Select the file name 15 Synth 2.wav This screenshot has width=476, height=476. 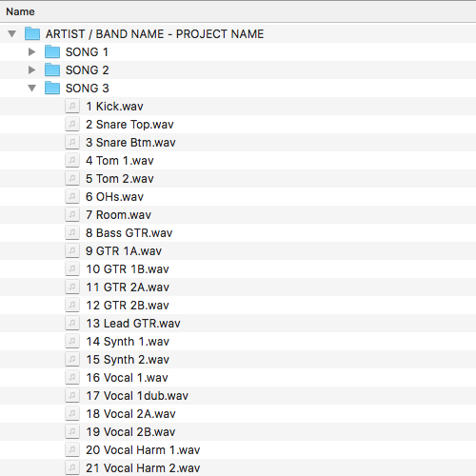128,360
